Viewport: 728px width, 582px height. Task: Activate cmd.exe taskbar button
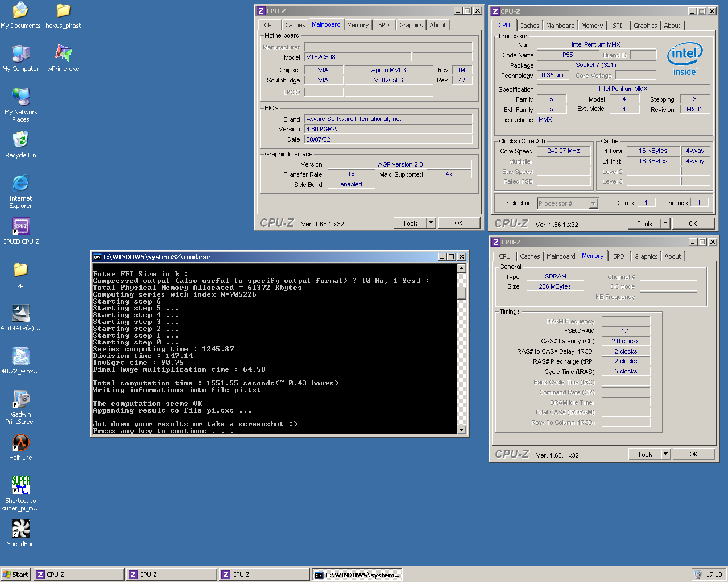tap(357, 575)
